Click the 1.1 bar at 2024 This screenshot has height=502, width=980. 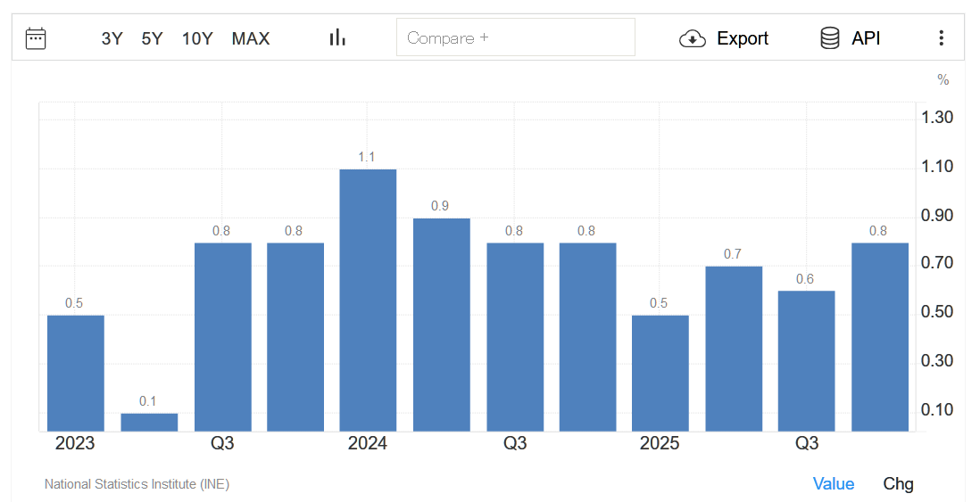pos(368,300)
